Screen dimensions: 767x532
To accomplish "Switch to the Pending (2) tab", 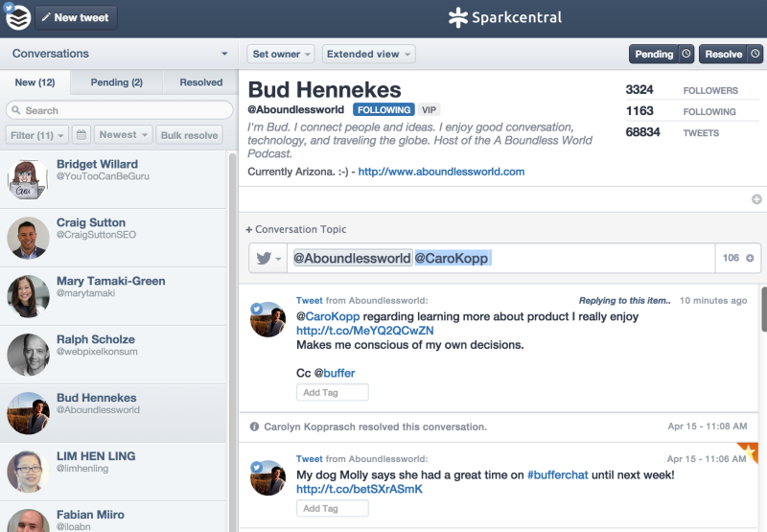I will [x=116, y=82].
